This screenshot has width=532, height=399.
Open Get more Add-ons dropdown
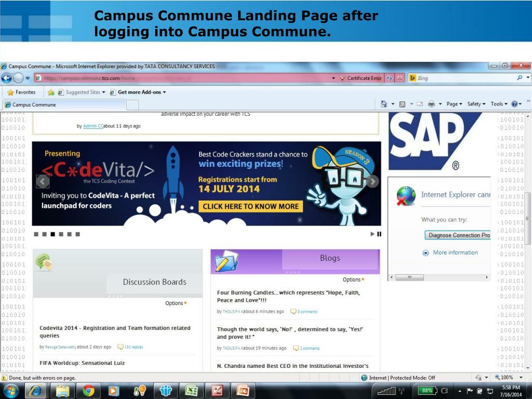click(x=138, y=92)
